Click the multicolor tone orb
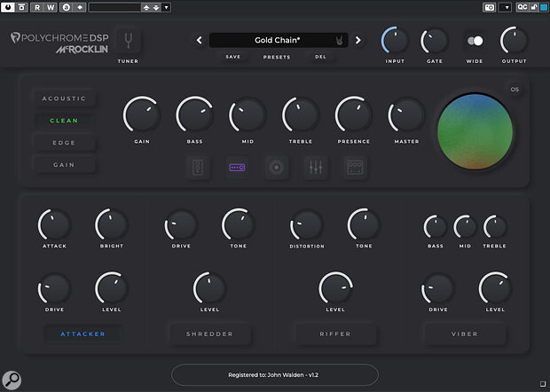Screen dimensions: 550x392 [475, 131]
